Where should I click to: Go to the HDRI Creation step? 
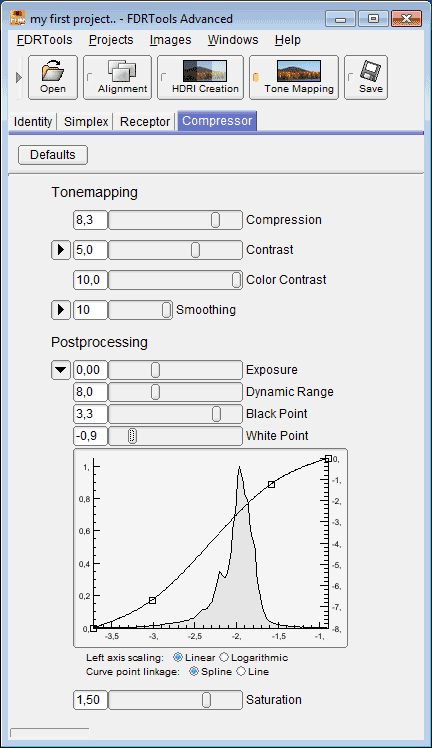point(200,77)
